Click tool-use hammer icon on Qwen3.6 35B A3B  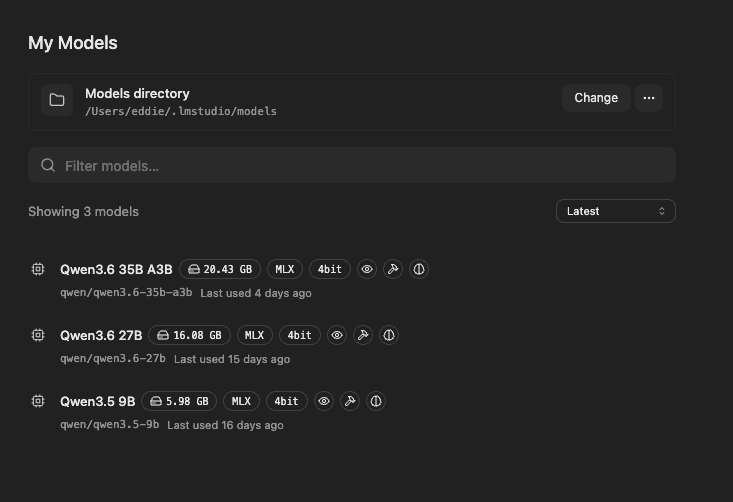393,269
